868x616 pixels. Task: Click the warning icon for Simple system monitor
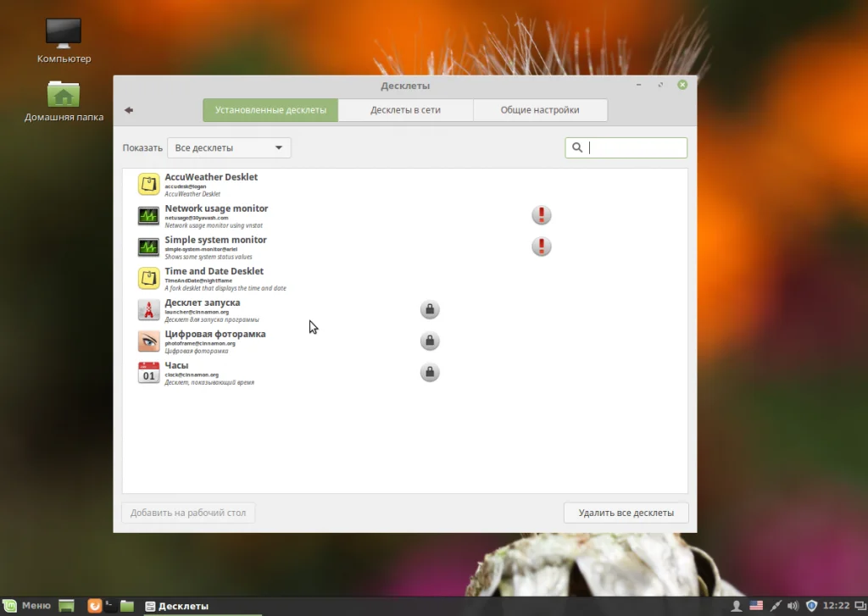coord(542,247)
